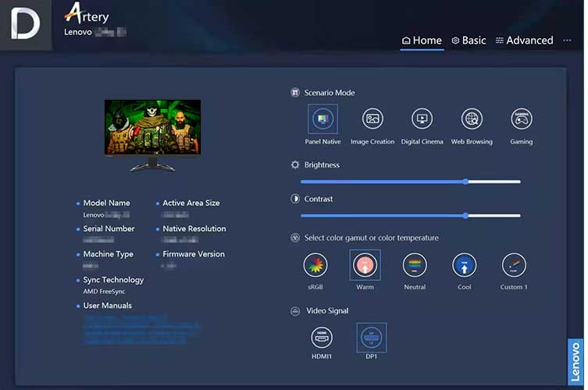The image size is (588, 390).
Task: Activate Web Browsing scenario mode
Action: pyautogui.click(x=472, y=119)
